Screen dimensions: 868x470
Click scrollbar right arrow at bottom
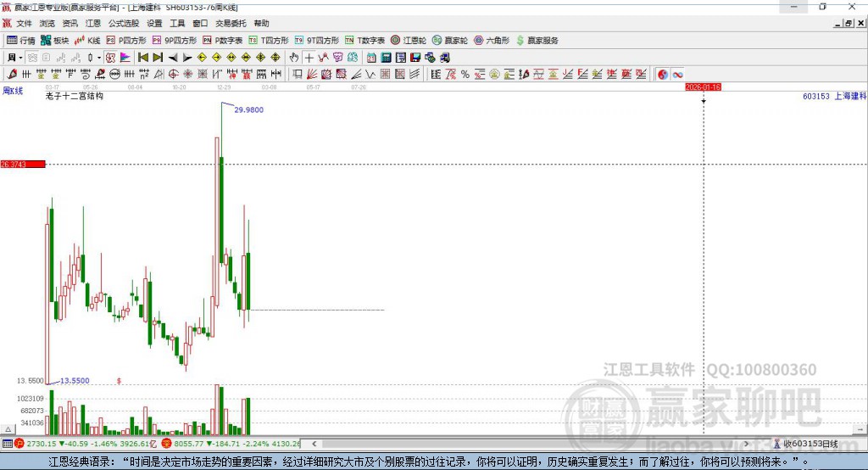[x=746, y=444]
